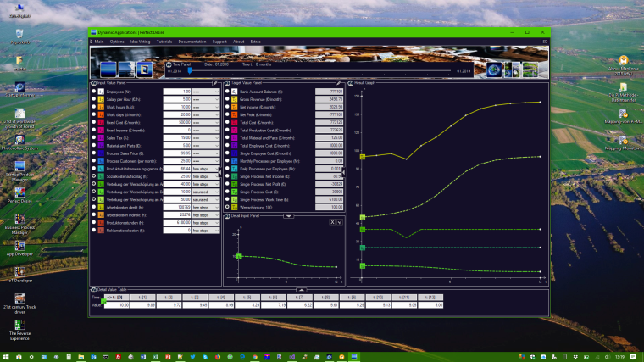644x362 pixels.
Task: Click the Wertschöpfung 100 target icon
Action: [234, 207]
